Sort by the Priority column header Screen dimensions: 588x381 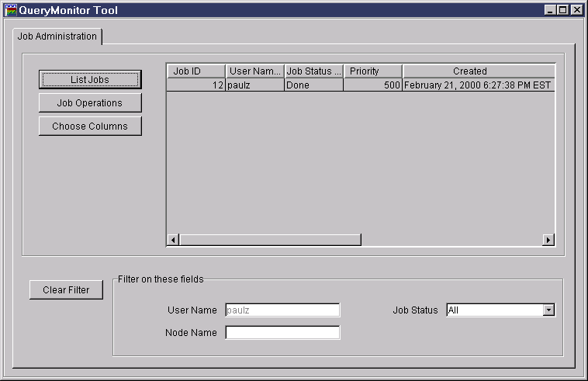click(373, 71)
